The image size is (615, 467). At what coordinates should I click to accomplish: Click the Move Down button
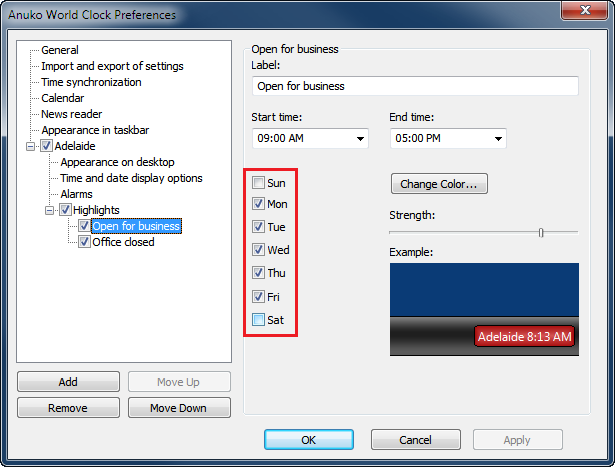coord(178,408)
